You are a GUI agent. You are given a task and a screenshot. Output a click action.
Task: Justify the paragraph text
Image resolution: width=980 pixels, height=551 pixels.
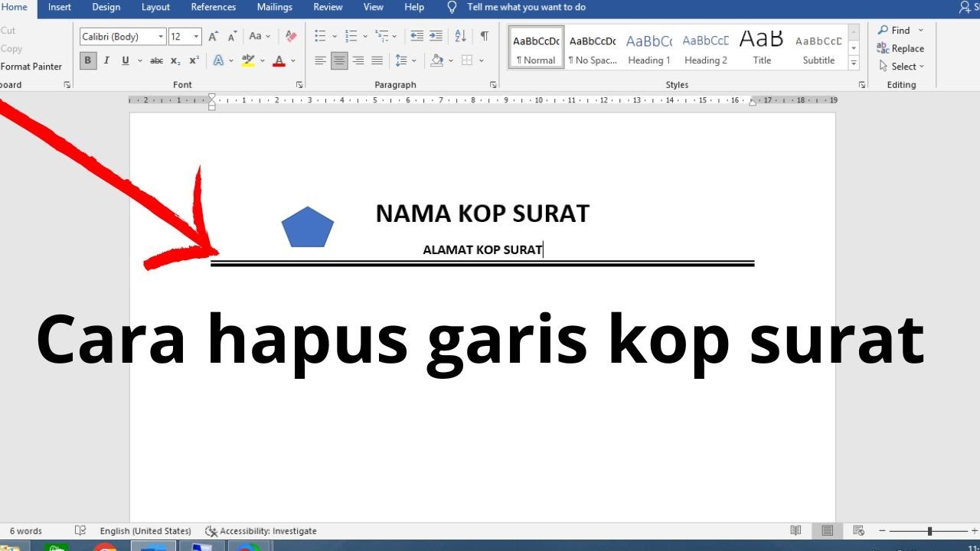click(377, 60)
